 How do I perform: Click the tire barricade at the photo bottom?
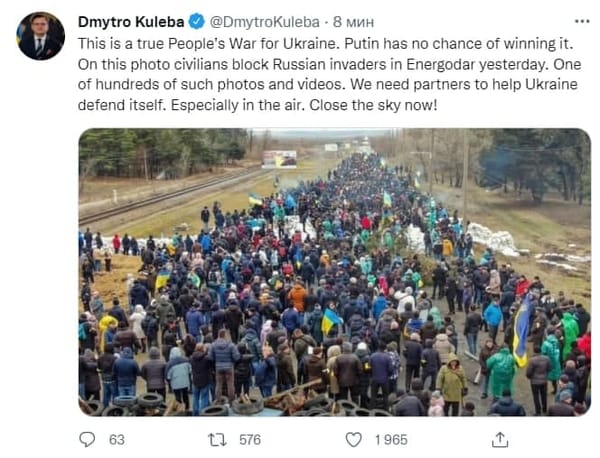click(233, 405)
